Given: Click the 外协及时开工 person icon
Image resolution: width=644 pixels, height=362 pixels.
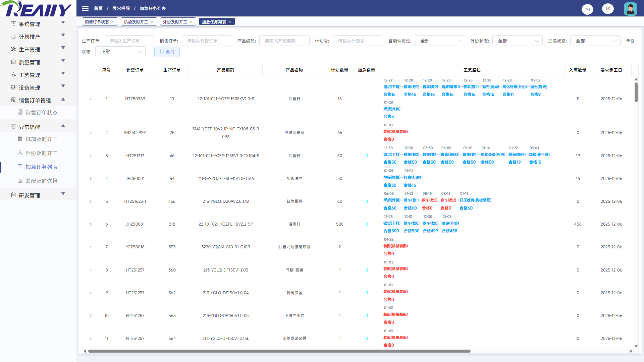Looking at the screenshot, I should tap(20, 153).
